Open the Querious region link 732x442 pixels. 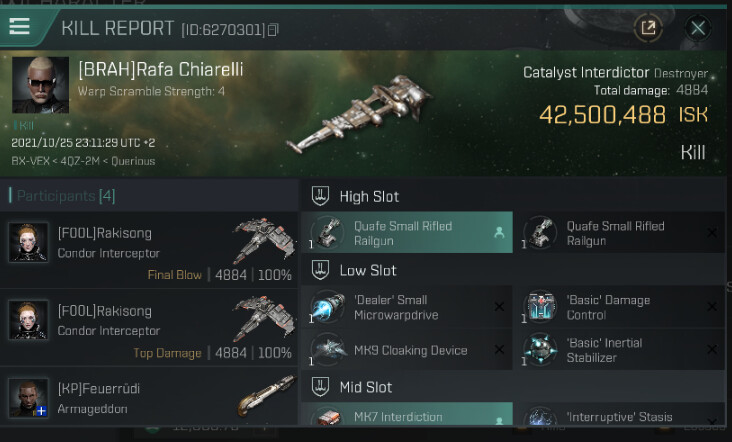pos(133,160)
